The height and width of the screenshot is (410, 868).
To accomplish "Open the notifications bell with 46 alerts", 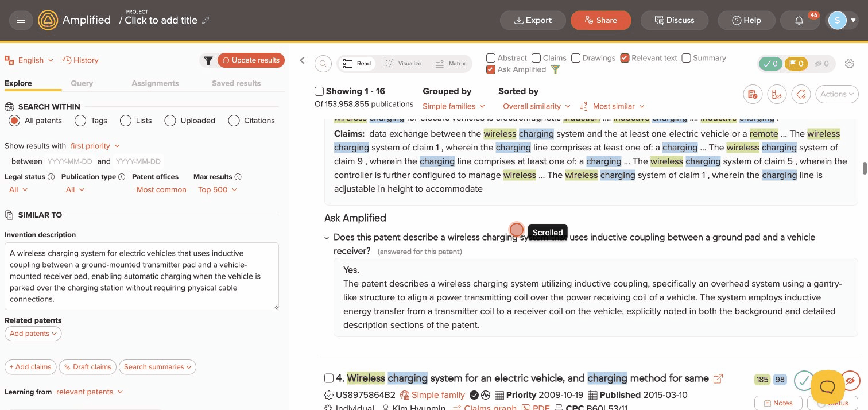I will click(x=800, y=20).
